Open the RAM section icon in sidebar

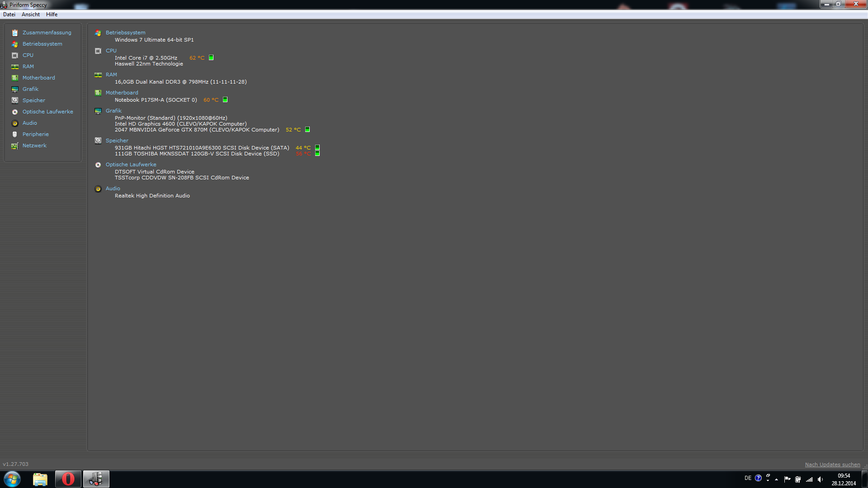[15, 67]
